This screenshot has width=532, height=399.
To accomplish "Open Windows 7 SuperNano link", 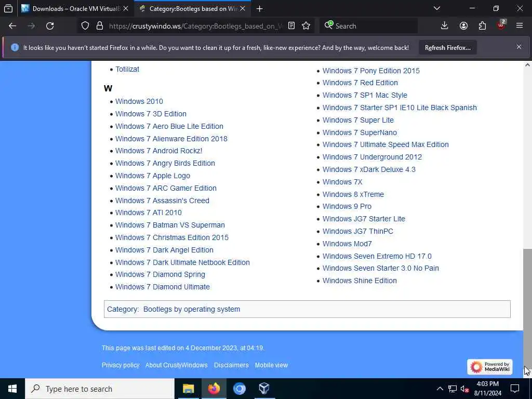I will [x=360, y=132].
